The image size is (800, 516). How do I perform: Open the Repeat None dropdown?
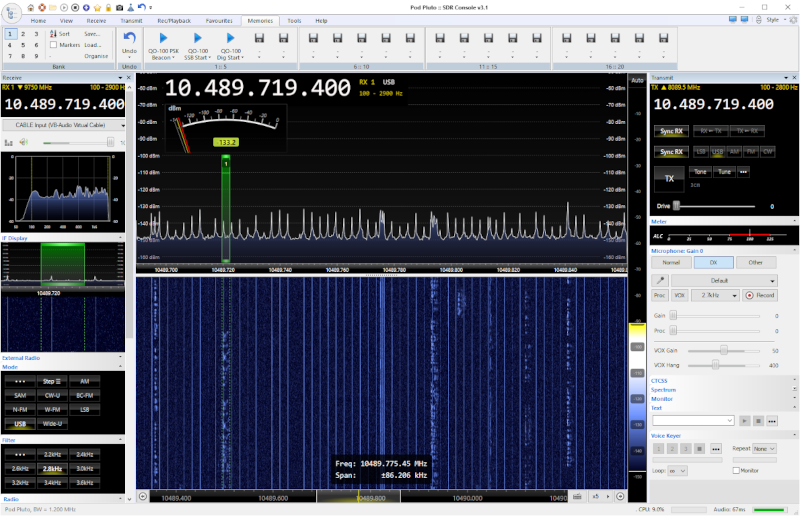click(x=764, y=449)
